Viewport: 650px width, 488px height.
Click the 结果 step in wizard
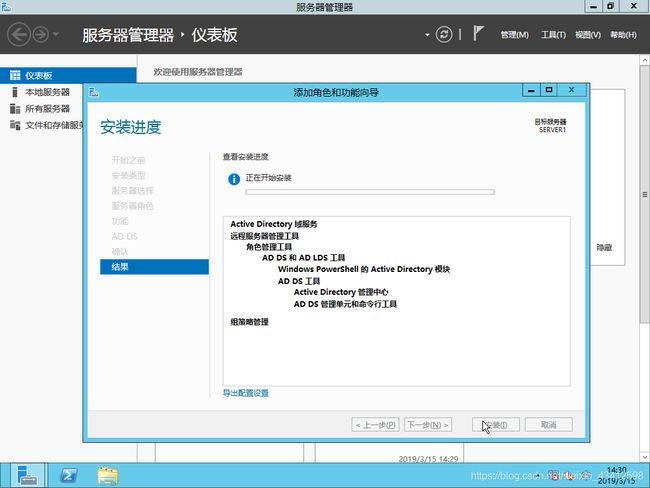[x=154, y=267]
